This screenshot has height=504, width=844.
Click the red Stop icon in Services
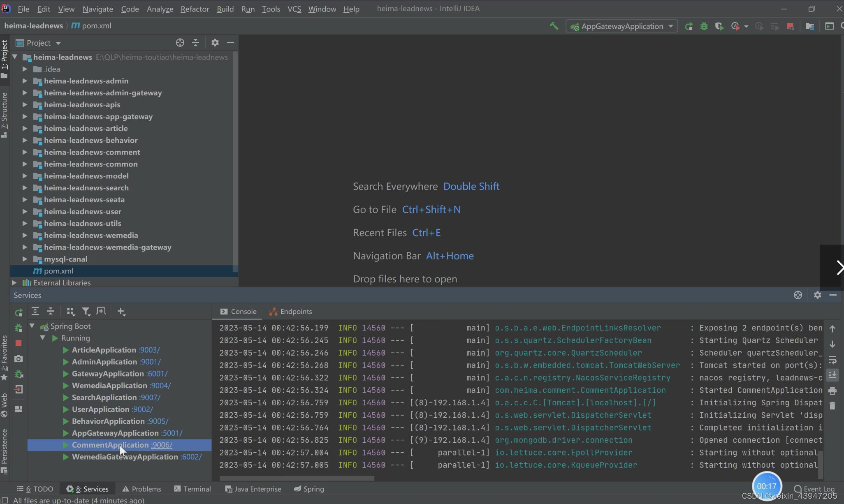tap(19, 343)
